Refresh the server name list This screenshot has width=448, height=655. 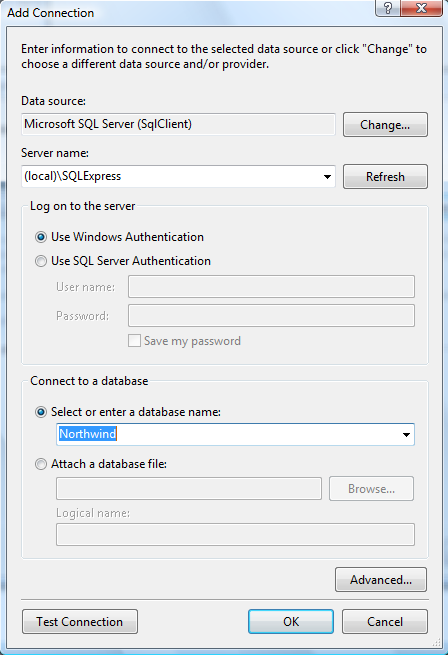point(385,177)
